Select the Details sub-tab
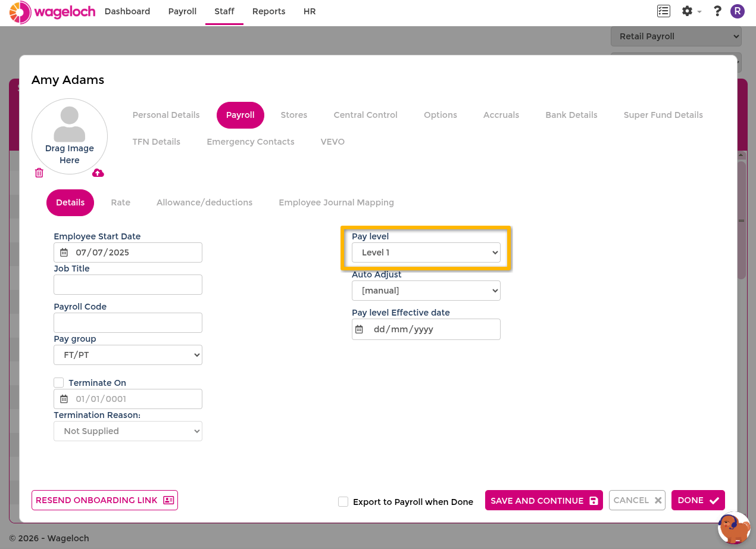Viewport: 756px width, 549px height. 70,202
